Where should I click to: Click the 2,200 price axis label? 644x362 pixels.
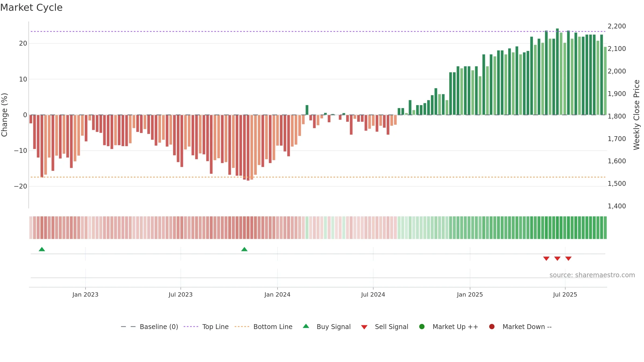tap(617, 26)
